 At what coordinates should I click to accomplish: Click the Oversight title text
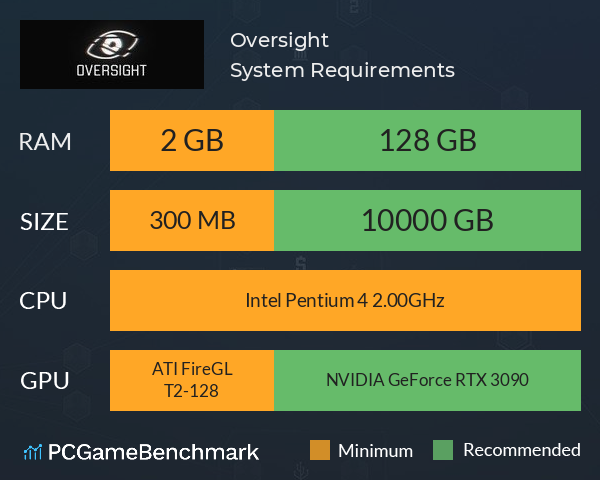279,40
